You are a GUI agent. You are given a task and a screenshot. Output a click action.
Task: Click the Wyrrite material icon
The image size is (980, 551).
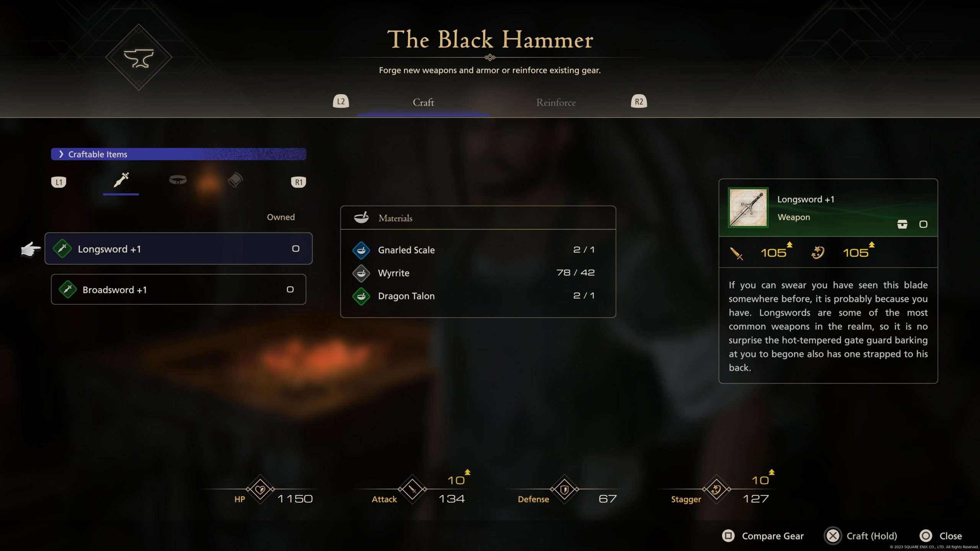click(x=361, y=273)
